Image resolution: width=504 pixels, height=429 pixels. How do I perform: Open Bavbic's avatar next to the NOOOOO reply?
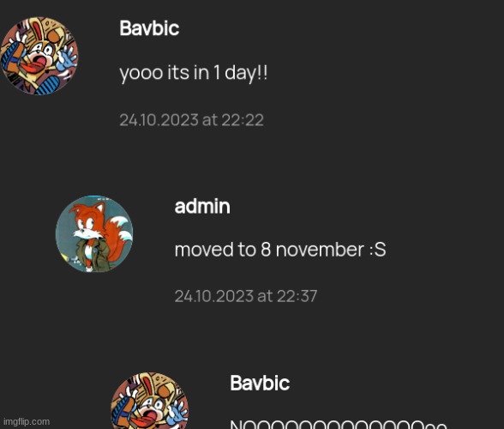149,401
